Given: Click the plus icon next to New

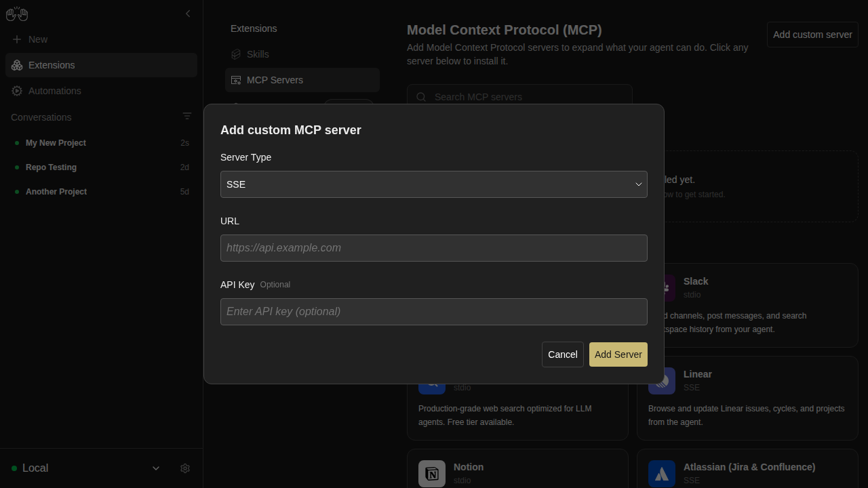Looking at the screenshot, I should 17,39.
